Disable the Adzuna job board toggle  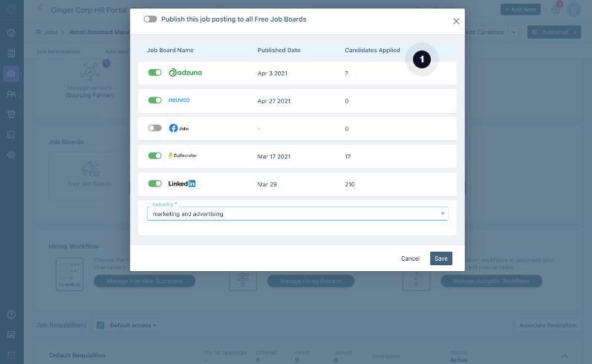(x=154, y=73)
